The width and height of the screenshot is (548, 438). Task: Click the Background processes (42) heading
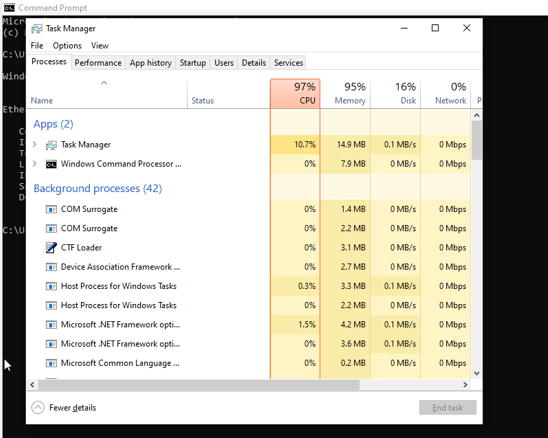click(x=98, y=188)
